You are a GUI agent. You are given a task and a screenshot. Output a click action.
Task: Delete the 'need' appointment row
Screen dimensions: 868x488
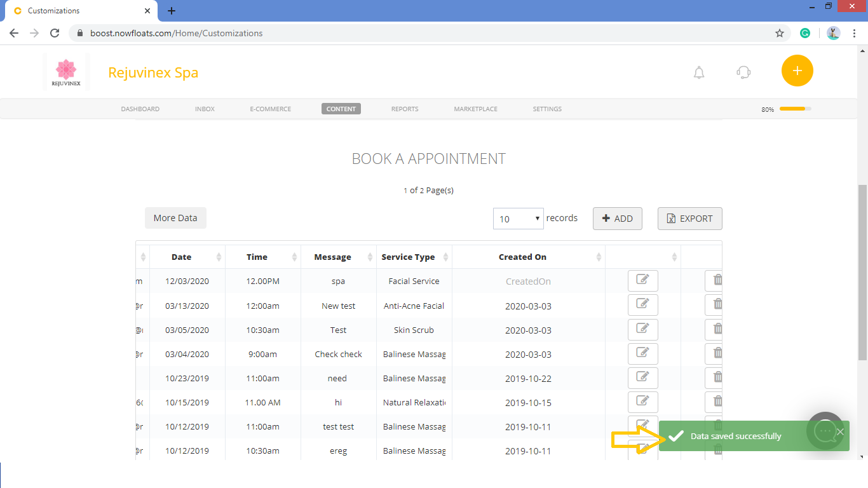(x=714, y=377)
